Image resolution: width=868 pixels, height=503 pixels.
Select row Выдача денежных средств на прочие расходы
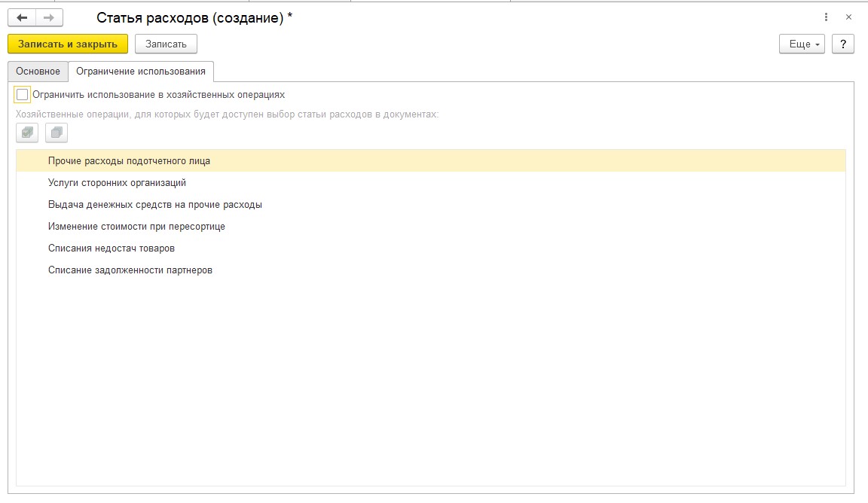coord(431,205)
